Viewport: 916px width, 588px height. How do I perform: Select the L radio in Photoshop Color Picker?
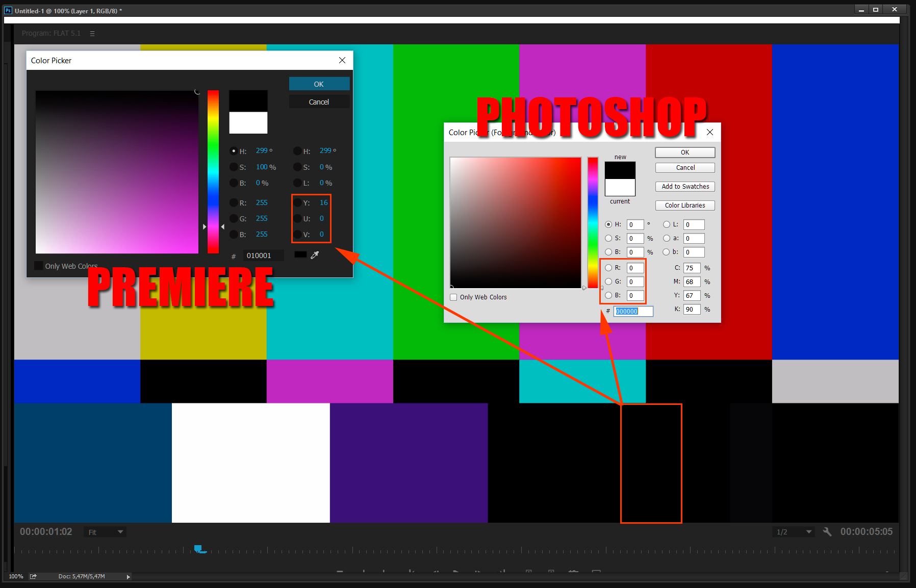point(667,224)
